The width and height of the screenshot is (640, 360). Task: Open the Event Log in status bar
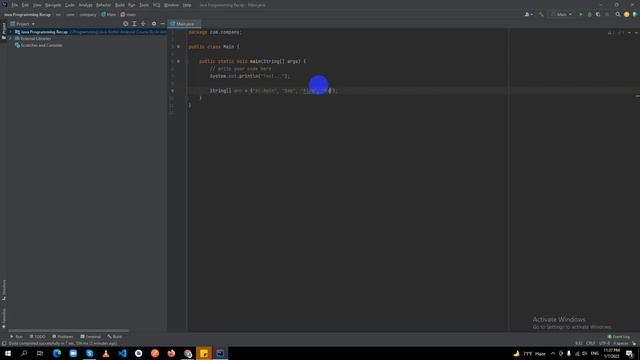pyautogui.click(x=619, y=337)
